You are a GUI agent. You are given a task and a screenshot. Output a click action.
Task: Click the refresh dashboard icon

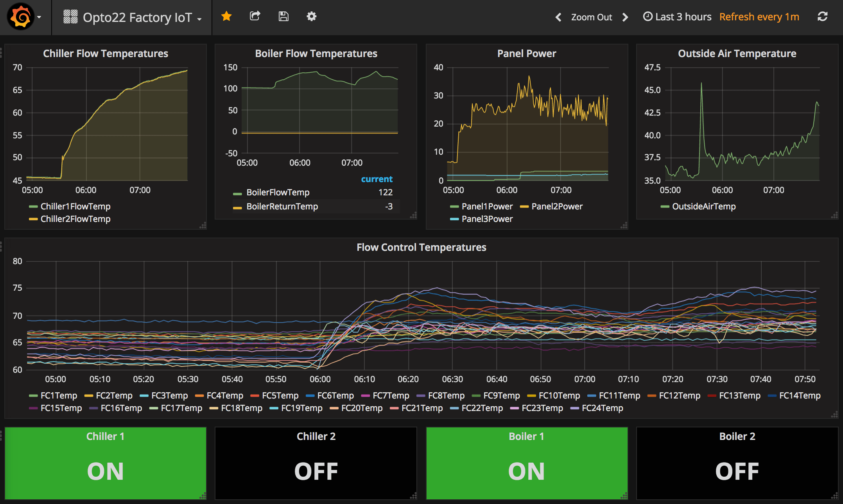(822, 17)
